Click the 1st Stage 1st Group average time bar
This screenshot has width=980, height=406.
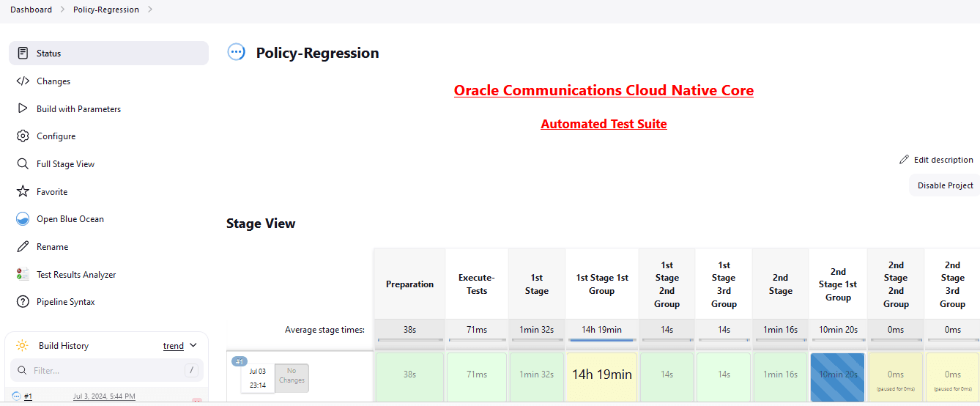click(602, 340)
